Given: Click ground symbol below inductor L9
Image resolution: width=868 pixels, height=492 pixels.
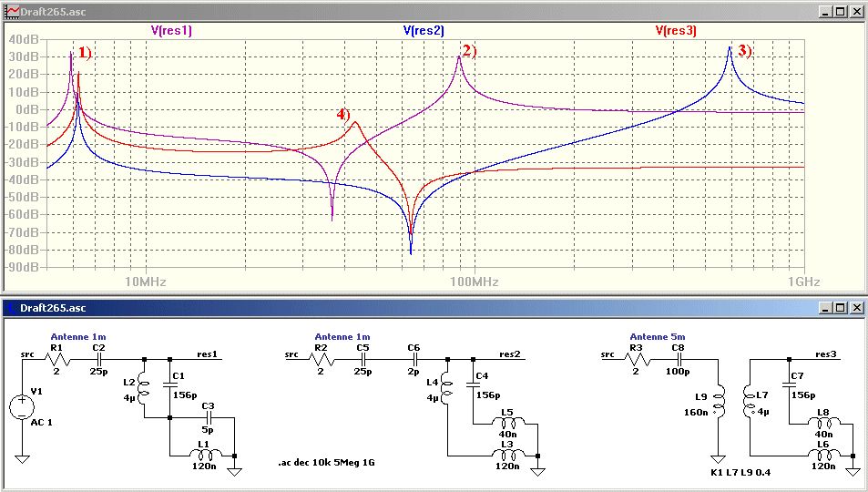Looking at the screenshot, I should (718, 459).
